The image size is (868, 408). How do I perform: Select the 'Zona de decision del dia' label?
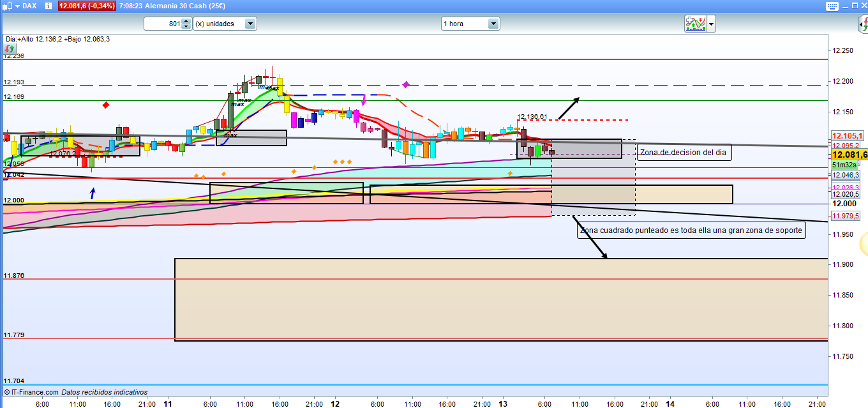point(684,153)
